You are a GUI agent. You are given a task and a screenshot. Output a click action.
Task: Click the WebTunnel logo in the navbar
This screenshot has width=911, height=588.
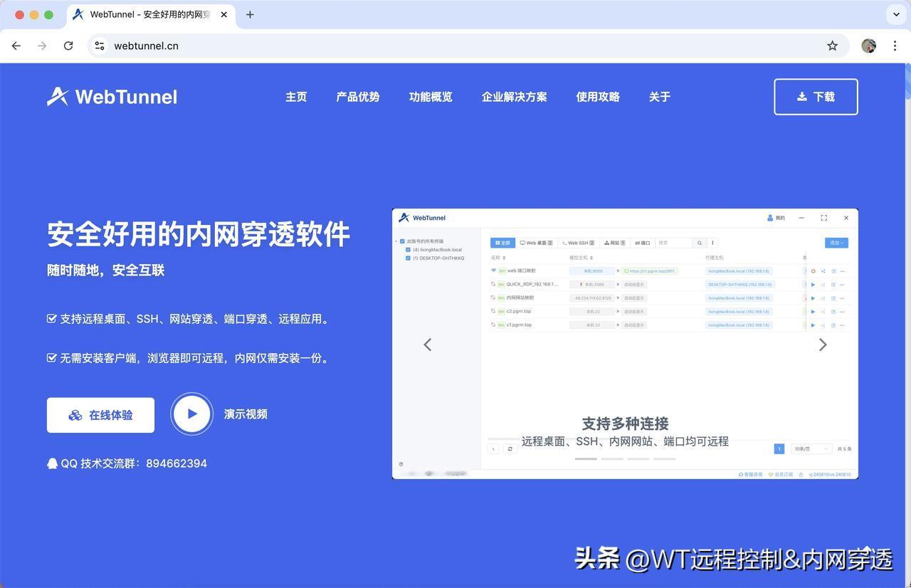point(112,96)
